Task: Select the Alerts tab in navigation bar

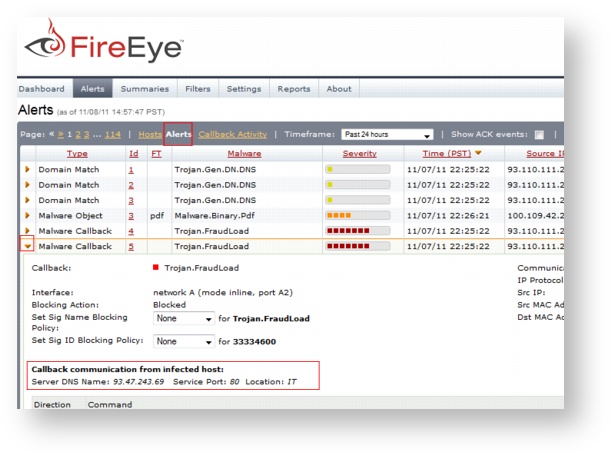Action: click(93, 89)
